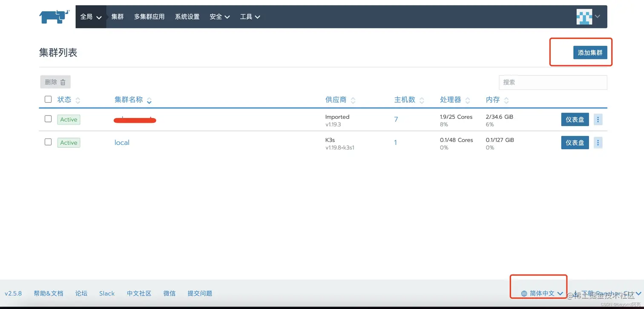Click the 添加集群 button
644x309 pixels.
[x=590, y=52]
